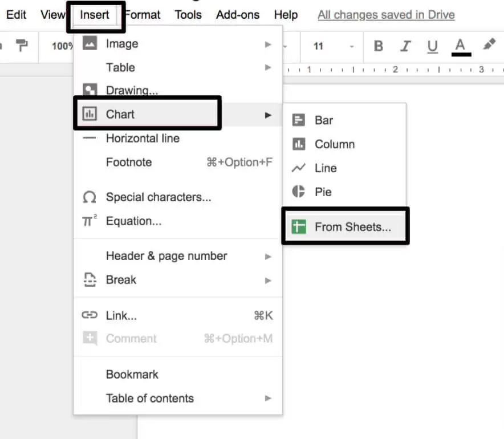This screenshot has width=504, height=439.
Task: Toggle underline formatting
Action: (433, 46)
